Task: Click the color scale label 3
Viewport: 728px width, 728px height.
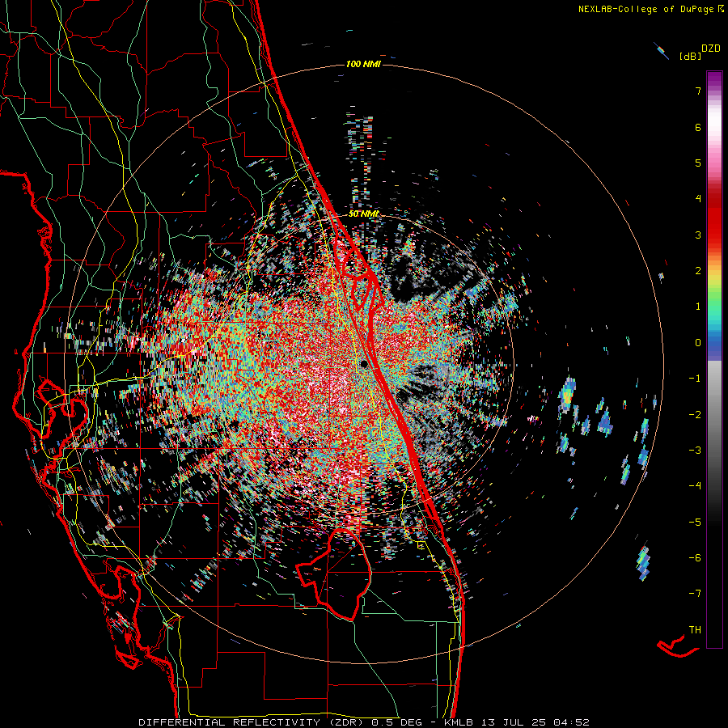Action: coord(698,235)
